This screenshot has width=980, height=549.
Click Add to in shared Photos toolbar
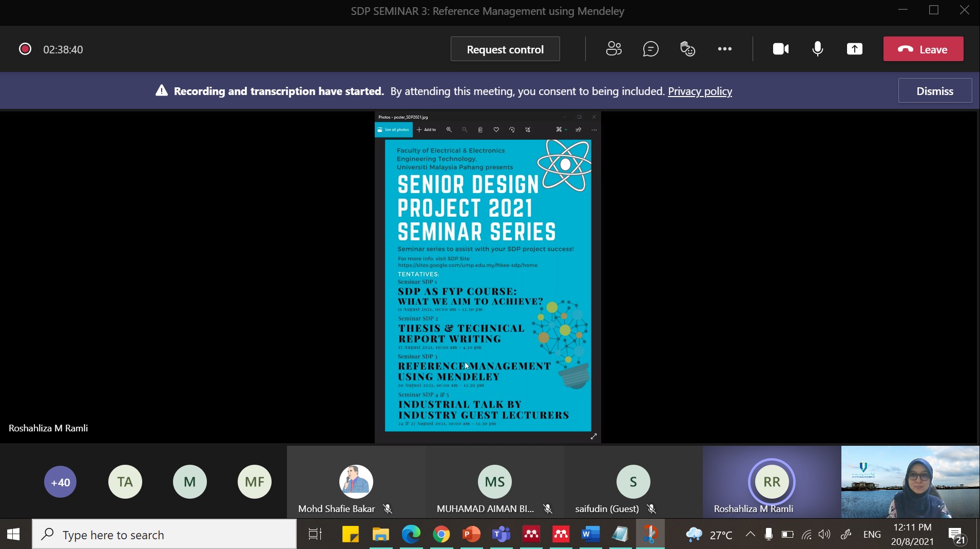427,129
